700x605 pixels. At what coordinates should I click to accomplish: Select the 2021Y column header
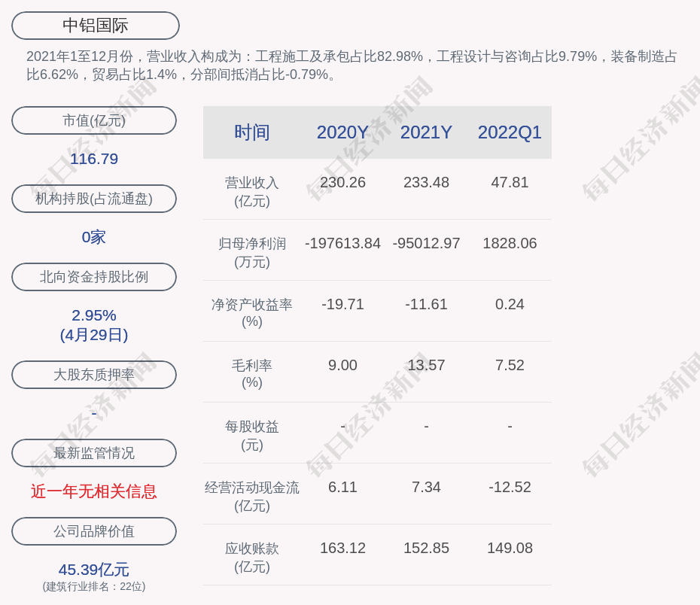(x=426, y=132)
